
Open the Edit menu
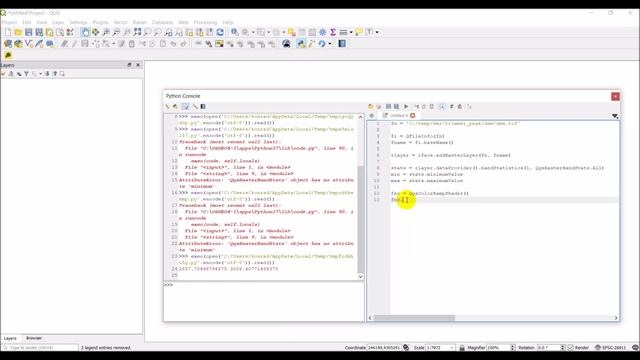[27, 22]
